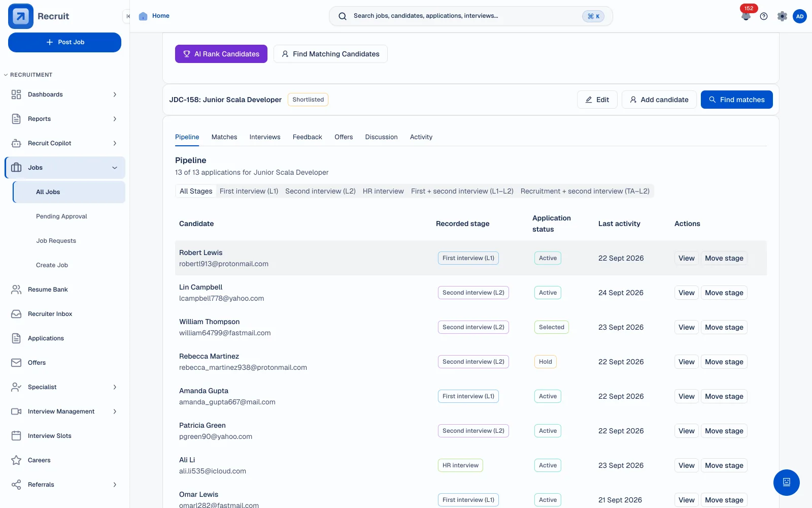Focus the global search field
812x508 pixels.
click(471, 16)
